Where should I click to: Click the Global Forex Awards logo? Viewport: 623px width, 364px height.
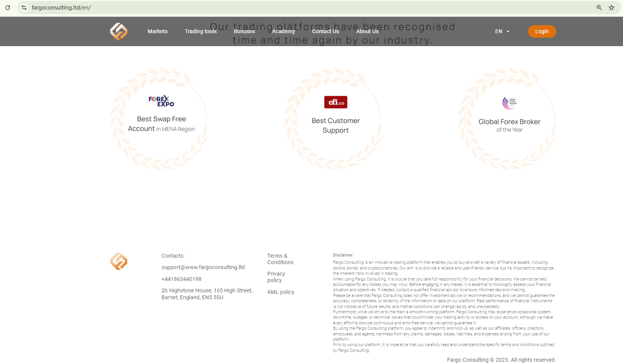509,103
